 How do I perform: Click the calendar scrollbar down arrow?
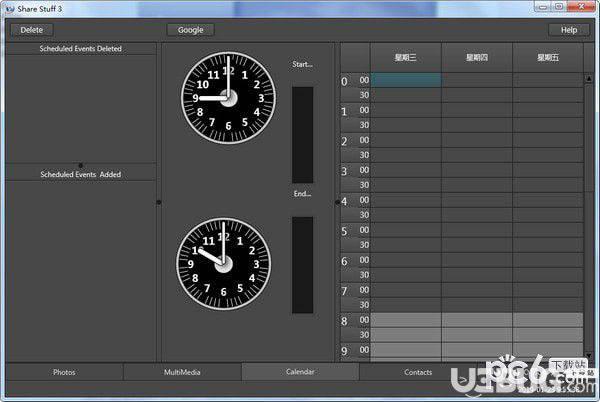coord(589,356)
